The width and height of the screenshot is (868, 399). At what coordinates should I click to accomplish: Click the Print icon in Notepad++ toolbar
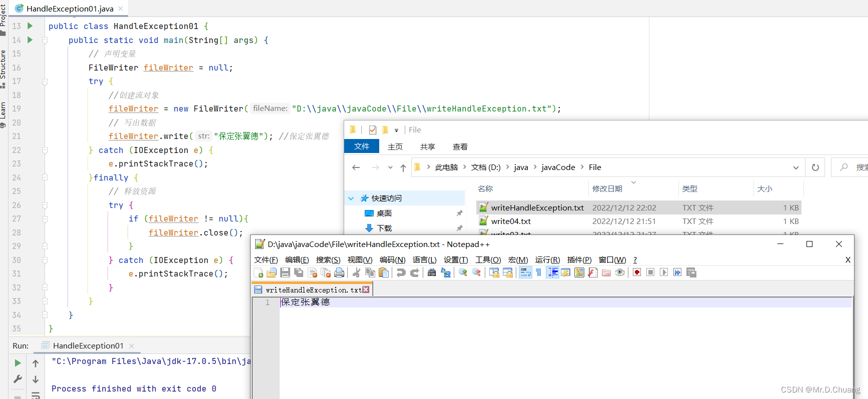339,272
